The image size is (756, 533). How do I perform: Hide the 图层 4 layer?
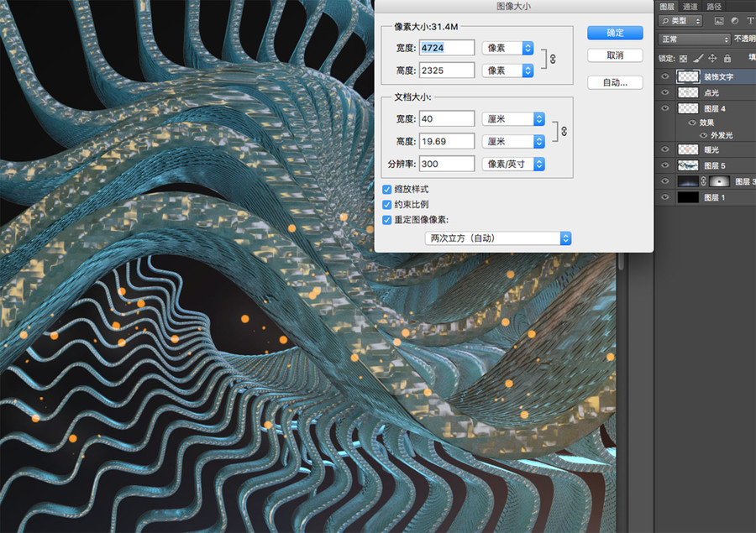coord(665,108)
